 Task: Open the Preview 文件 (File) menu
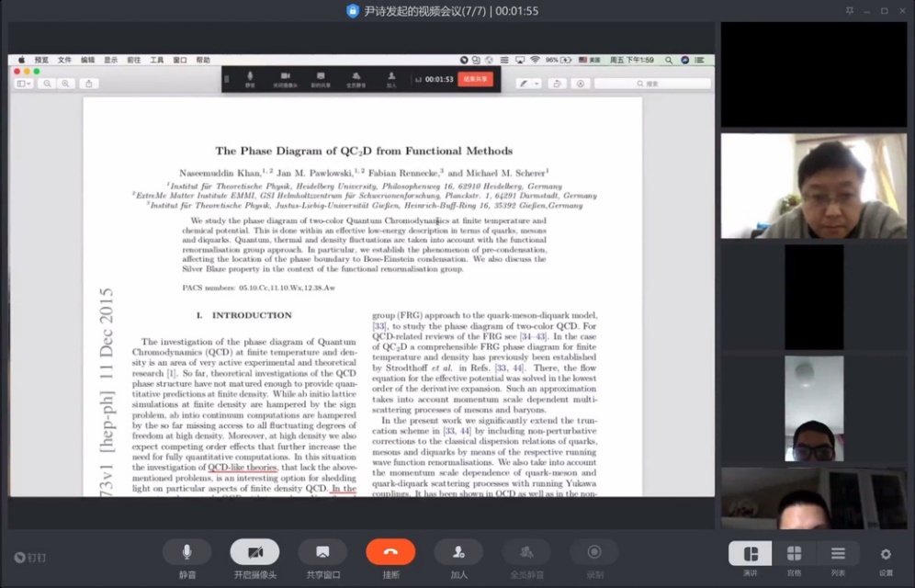point(64,60)
